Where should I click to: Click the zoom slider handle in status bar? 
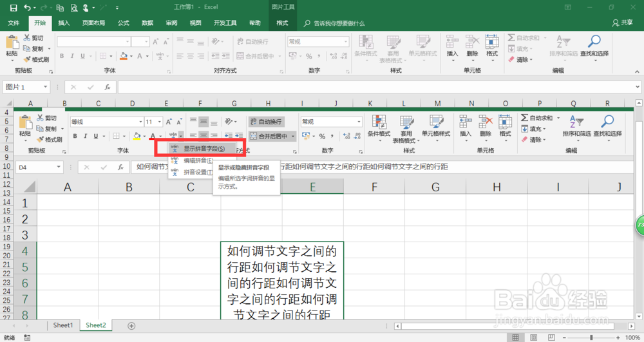(x=591, y=337)
